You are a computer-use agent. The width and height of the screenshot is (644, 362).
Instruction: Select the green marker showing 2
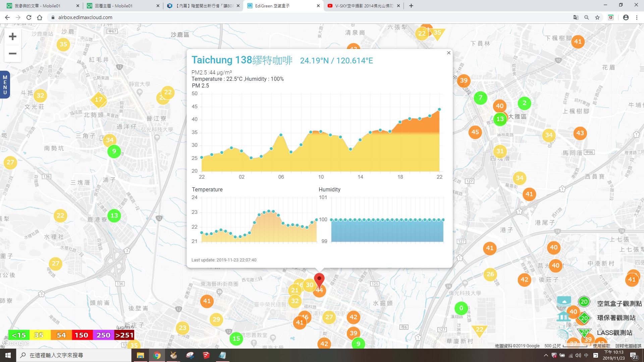click(x=524, y=103)
